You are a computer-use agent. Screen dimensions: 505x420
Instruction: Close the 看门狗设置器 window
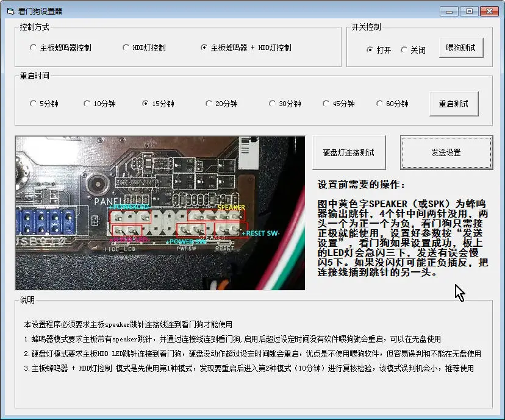(x=489, y=12)
